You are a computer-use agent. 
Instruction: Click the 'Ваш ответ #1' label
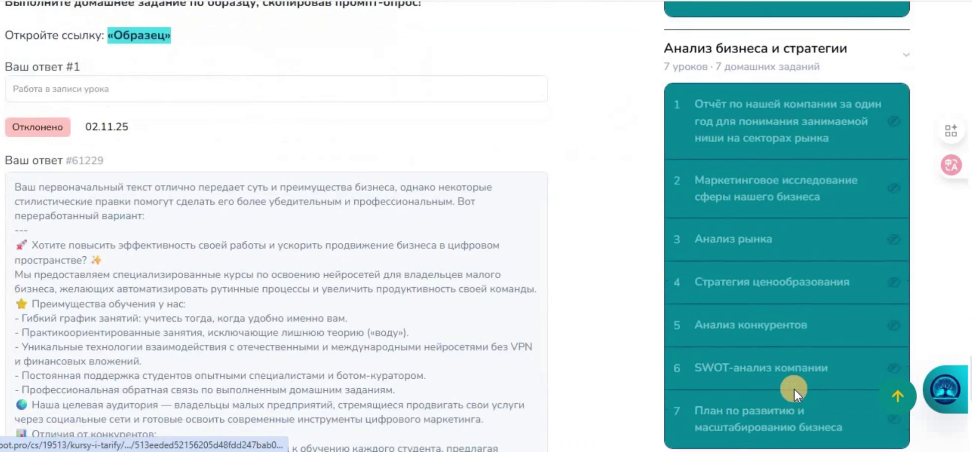coord(42,66)
